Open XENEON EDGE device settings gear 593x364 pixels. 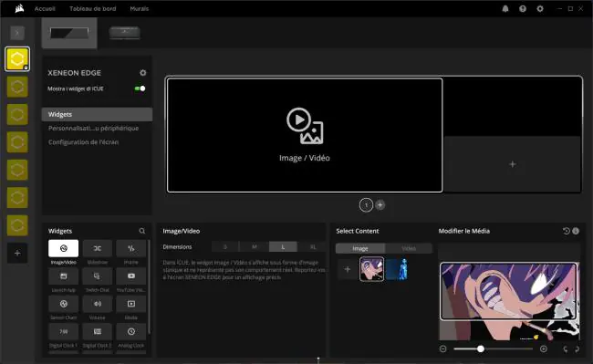143,73
